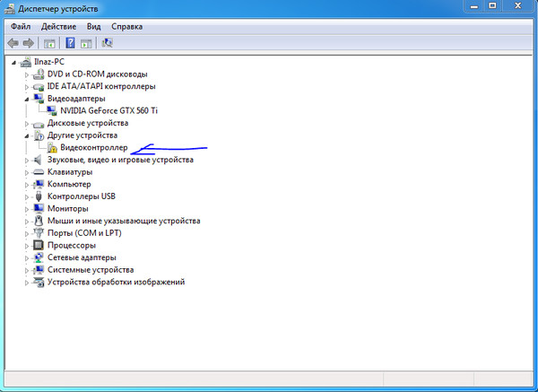Click the Контроллеры USB plug icon
The height and width of the screenshot is (392, 538).
click(x=39, y=196)
